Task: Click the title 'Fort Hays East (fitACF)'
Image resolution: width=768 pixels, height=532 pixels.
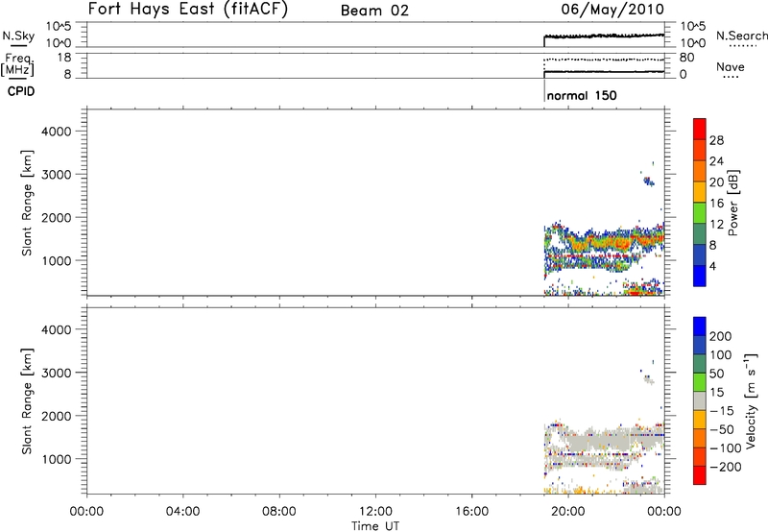Action: (188, 9)
